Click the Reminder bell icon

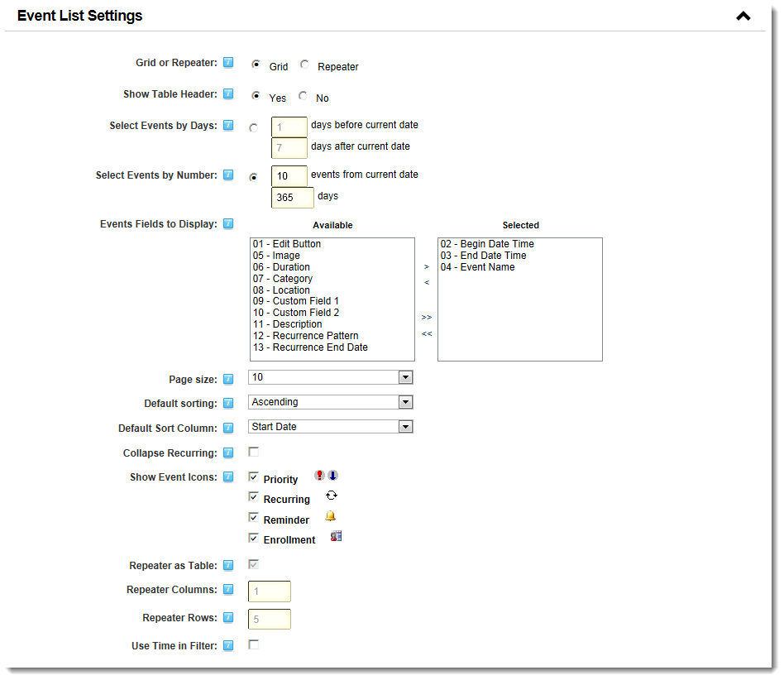330,515
